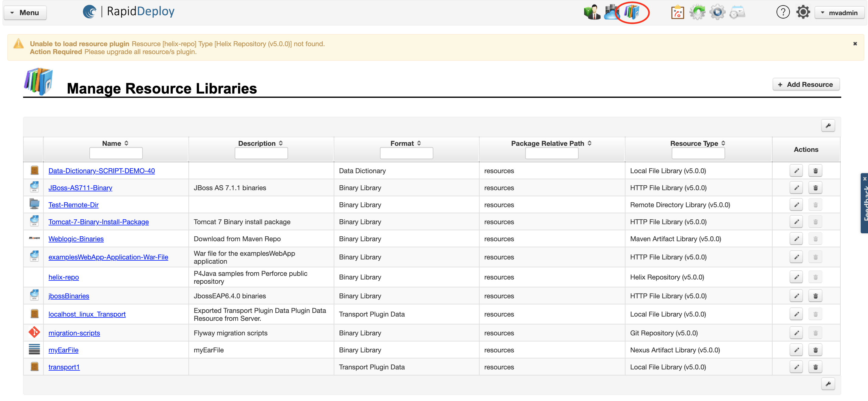Click the clipboard strategy plan icon
Image resolution: width=868 pixels, height=401 pixels.
677,12
